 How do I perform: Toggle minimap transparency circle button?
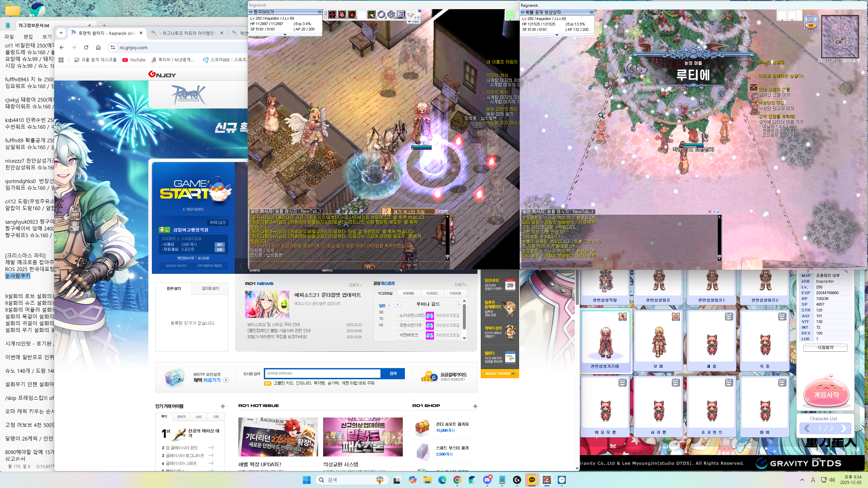click(x=859, y=61)
